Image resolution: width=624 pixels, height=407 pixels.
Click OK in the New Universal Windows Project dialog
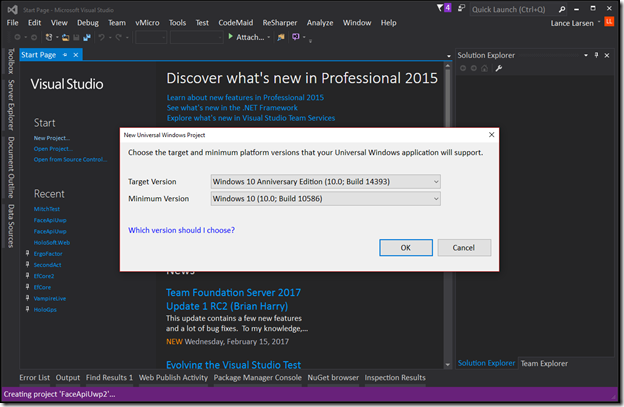[406, 247]
